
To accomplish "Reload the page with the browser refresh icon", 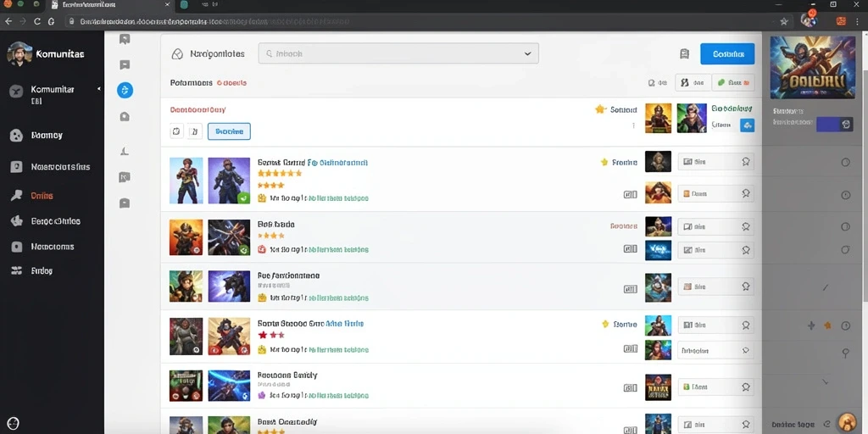I will coord(37,21).
